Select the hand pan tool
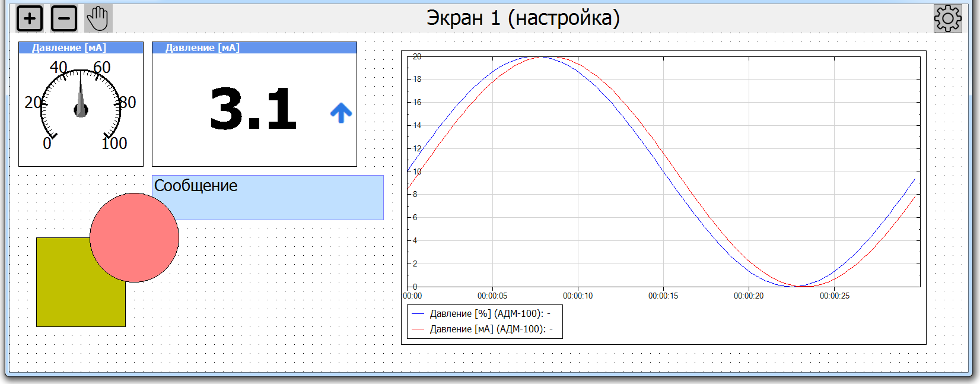Viewport: 980px width, 384px height. 98,18
